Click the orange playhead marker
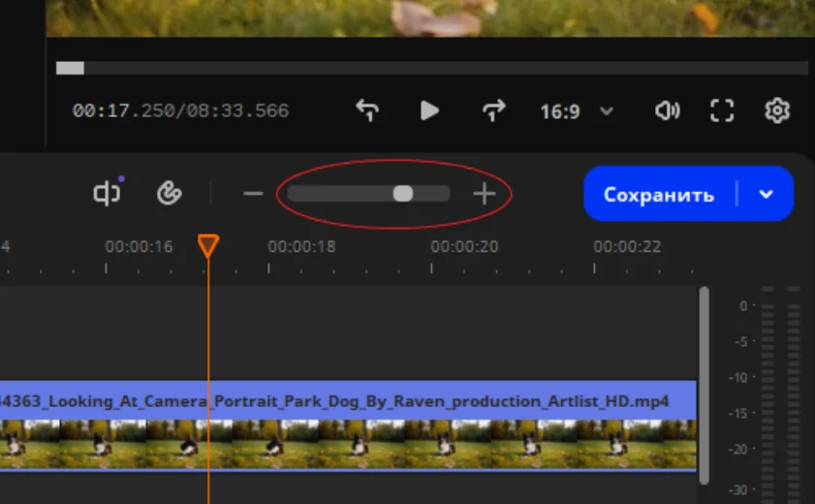Image resolution: width=815 pixels, height=504 pixels. 208,246
